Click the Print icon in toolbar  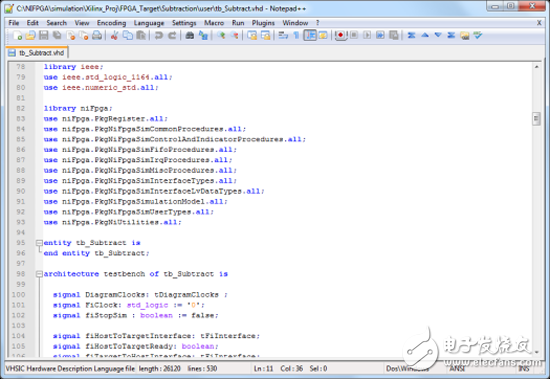(x=97, y=35)
